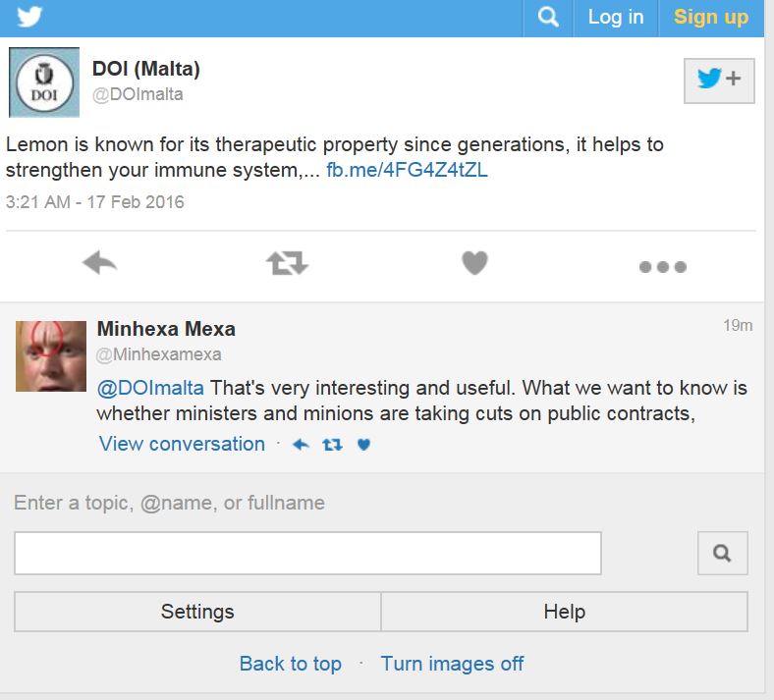Like the DOI Malta tweet

[474, 263]
